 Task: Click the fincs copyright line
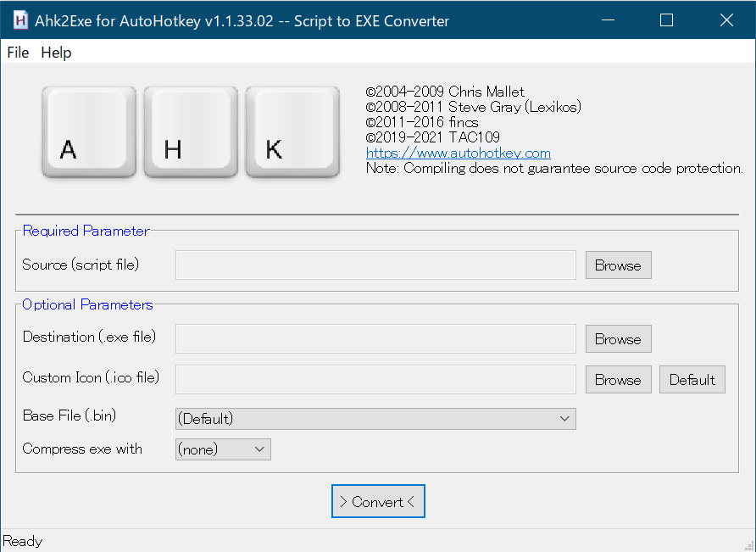(422, 122)
